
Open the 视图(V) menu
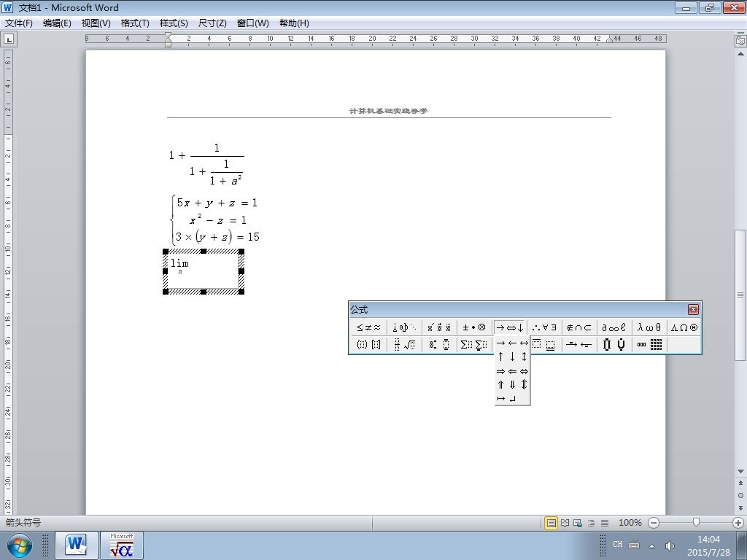pyautogui.click(x=96, y=23)
